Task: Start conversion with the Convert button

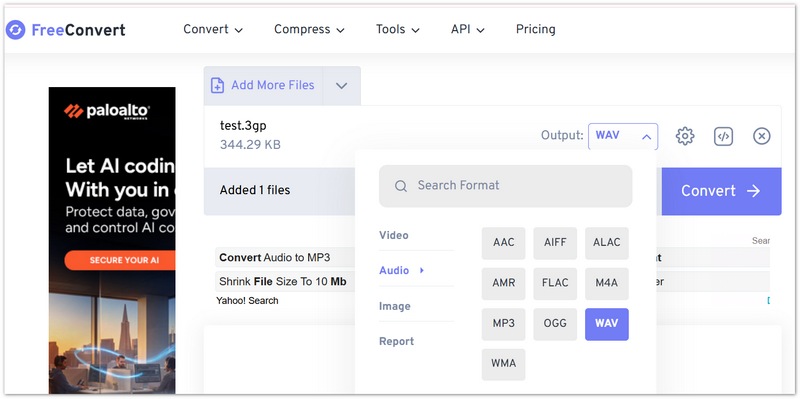Action: click(721, 191)
